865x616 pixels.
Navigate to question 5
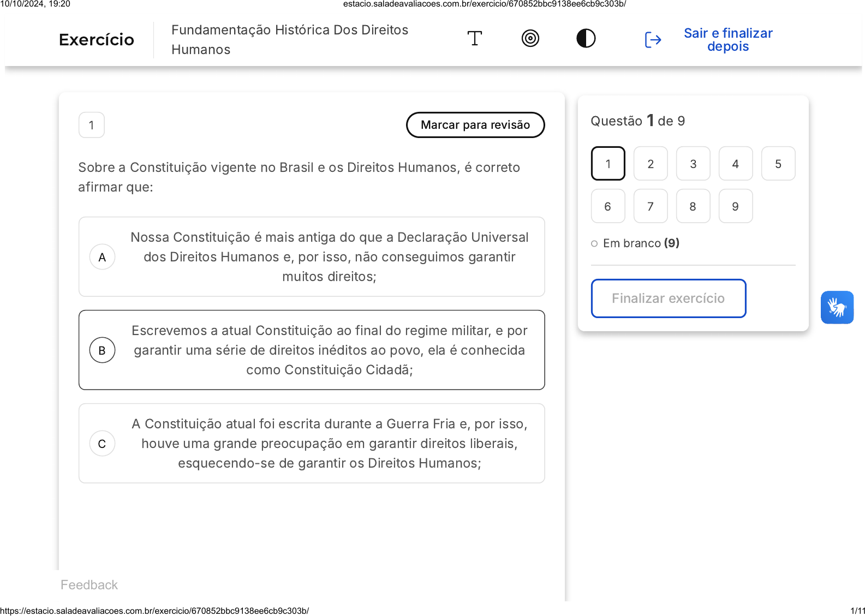pos(778,164)
